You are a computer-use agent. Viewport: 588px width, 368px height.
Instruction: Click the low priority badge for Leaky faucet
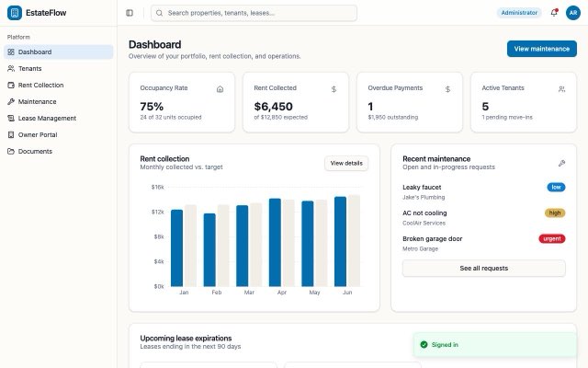[556, 187]
